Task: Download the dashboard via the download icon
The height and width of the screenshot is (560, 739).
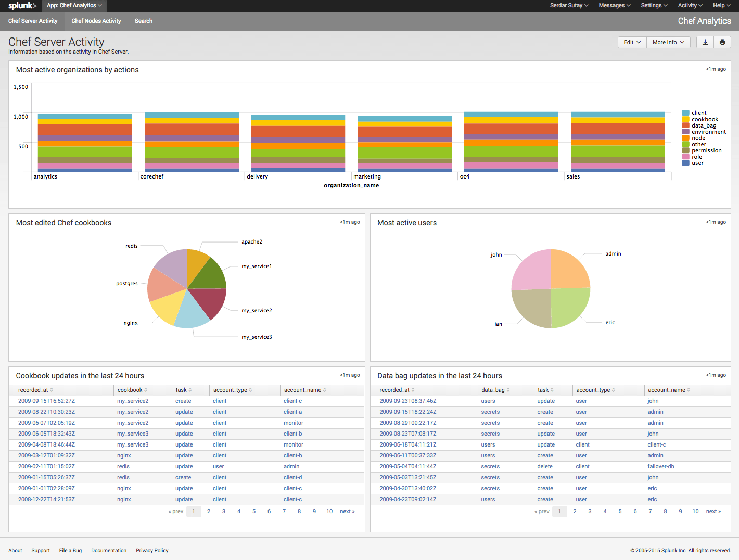Action: pos(705,42)
